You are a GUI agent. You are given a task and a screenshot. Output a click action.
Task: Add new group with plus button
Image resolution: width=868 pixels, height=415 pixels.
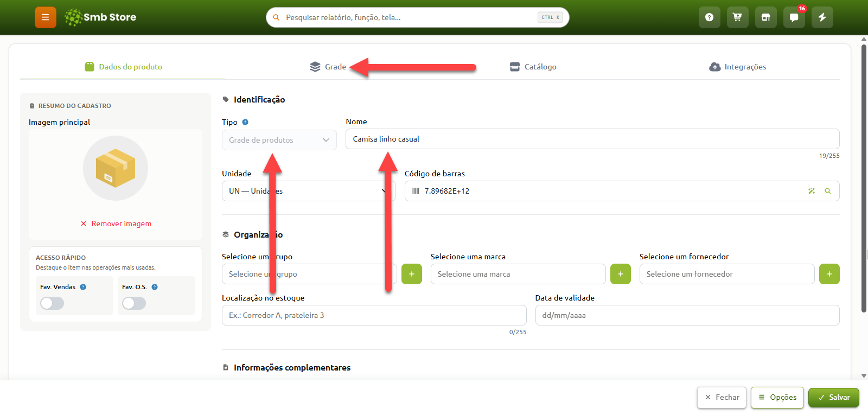pyautogui.click(x=412, y=274)
